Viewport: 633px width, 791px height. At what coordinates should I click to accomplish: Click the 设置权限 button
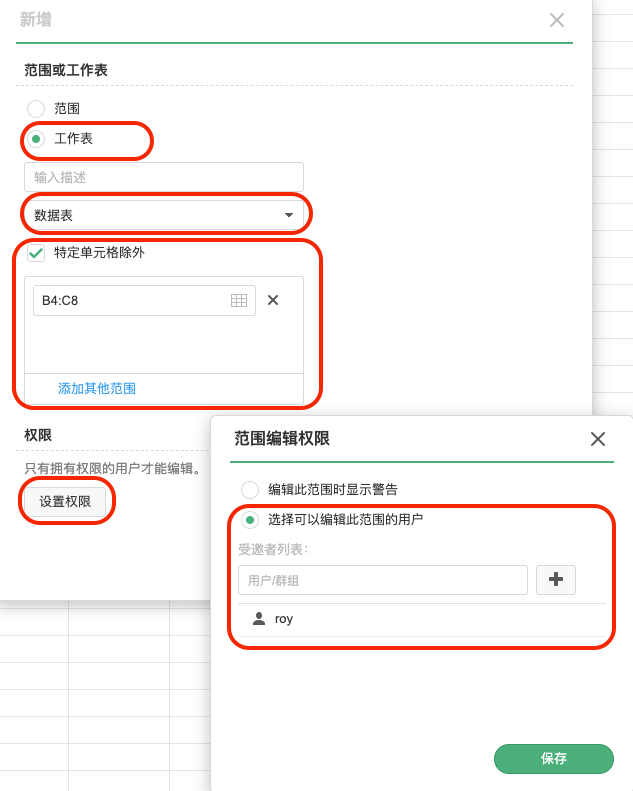coord(65,501)
